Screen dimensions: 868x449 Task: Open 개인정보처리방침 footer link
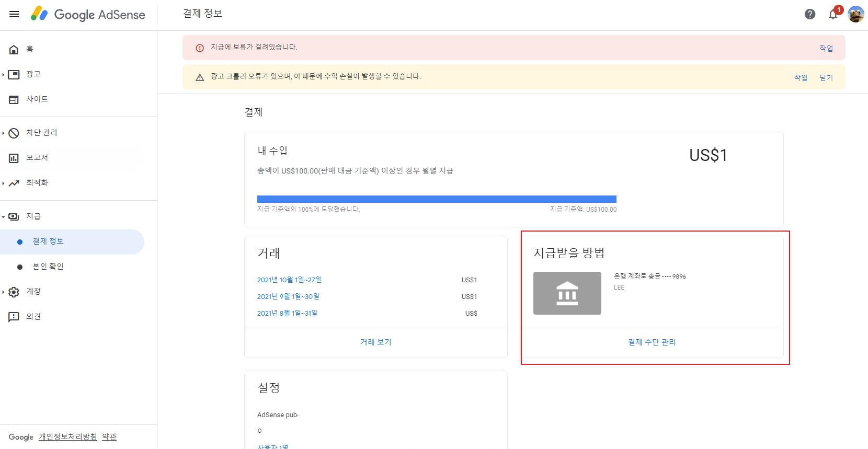pos(67,437)
